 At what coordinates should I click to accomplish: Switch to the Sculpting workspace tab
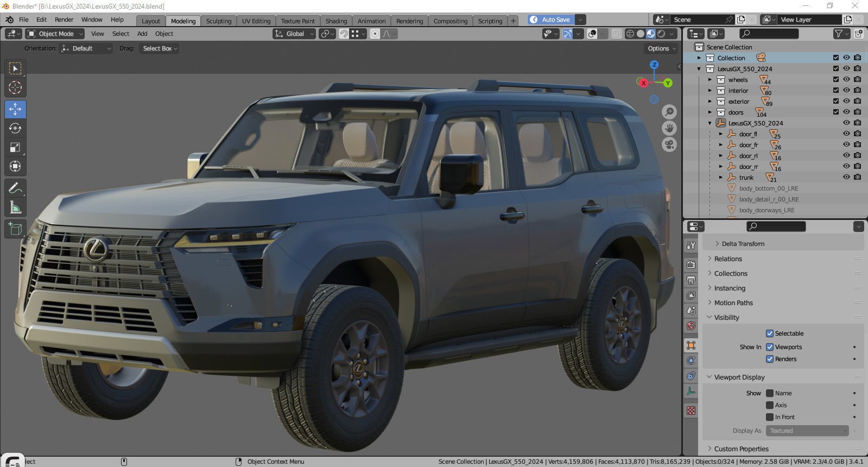219,21
